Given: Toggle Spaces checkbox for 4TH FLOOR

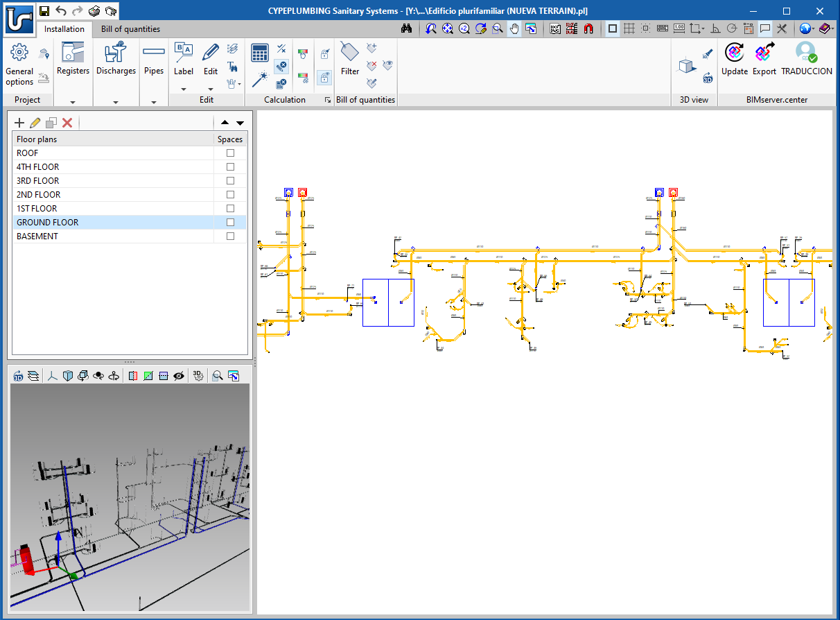Looking at the screenshot, I should tap(231, 166).
